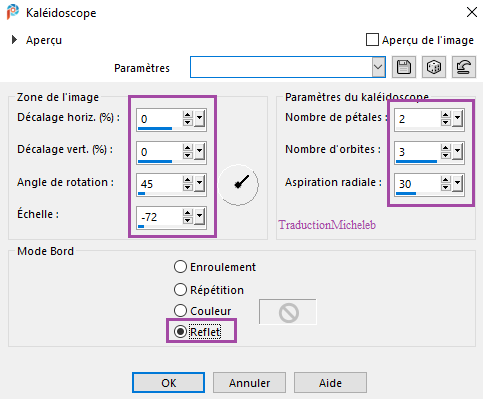Reset settings to default with the arrow icon
Screen dimensions: 483x399
pos(464,67)
